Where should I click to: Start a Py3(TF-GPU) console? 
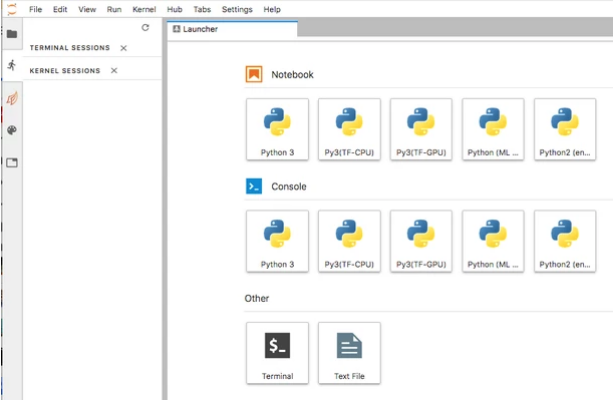tap(421, 241)
